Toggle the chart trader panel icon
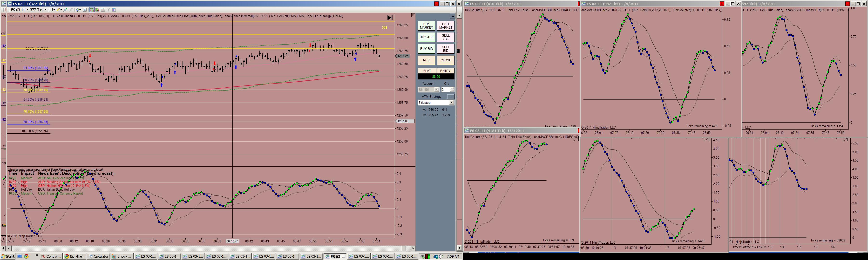The width and height of the screenshot is (868, 260). [92, 10]
